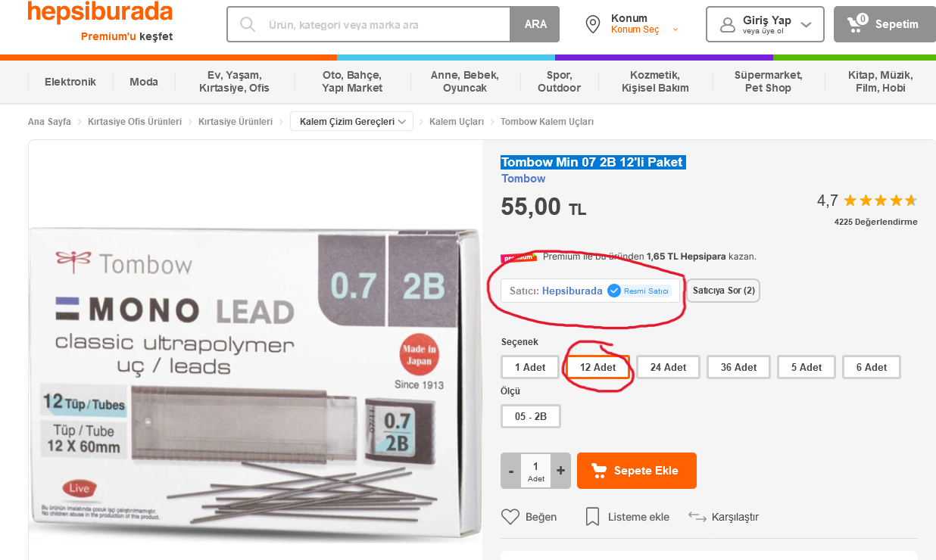The image size is (936, 560).
Task: Open the Süpermarket, Pet Shop menu
Action: (x=768, y=82)
